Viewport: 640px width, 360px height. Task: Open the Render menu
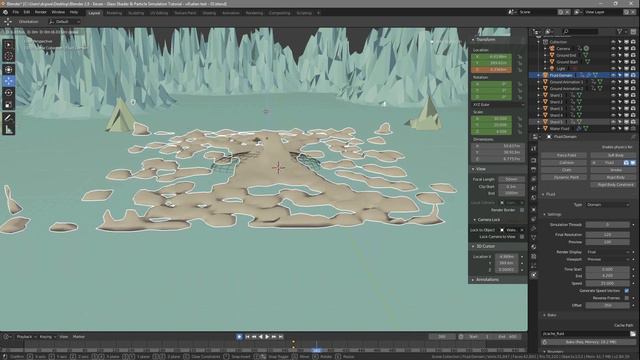tap(40, 12)
